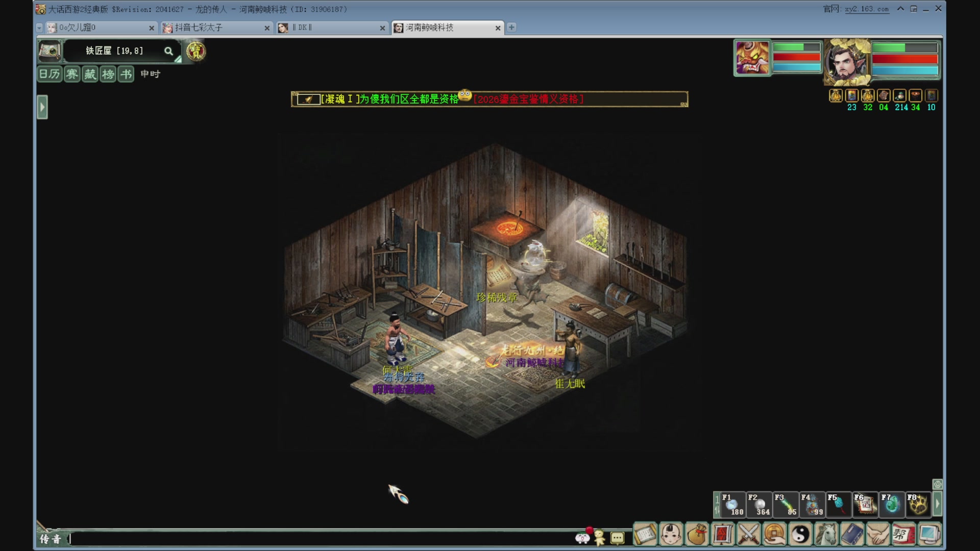
Task: Open the yin-yang skills icon
Action: click(800, 534)
